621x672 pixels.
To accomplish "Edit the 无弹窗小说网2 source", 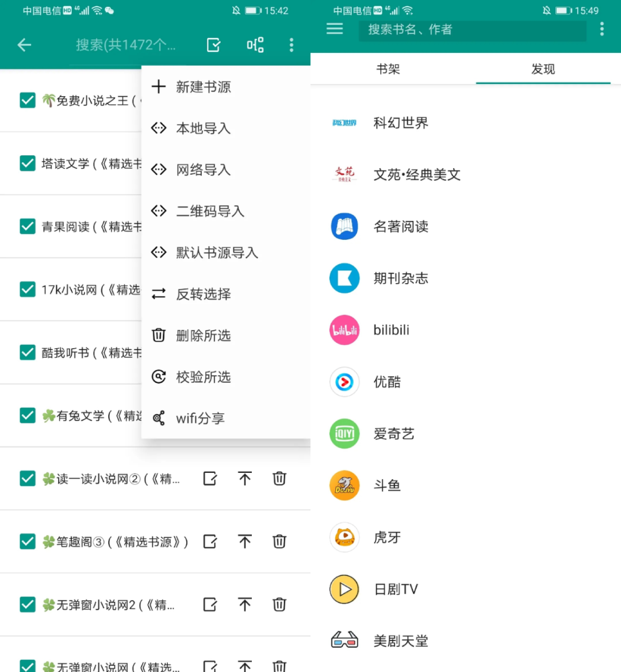I will (x=210, y=604).
